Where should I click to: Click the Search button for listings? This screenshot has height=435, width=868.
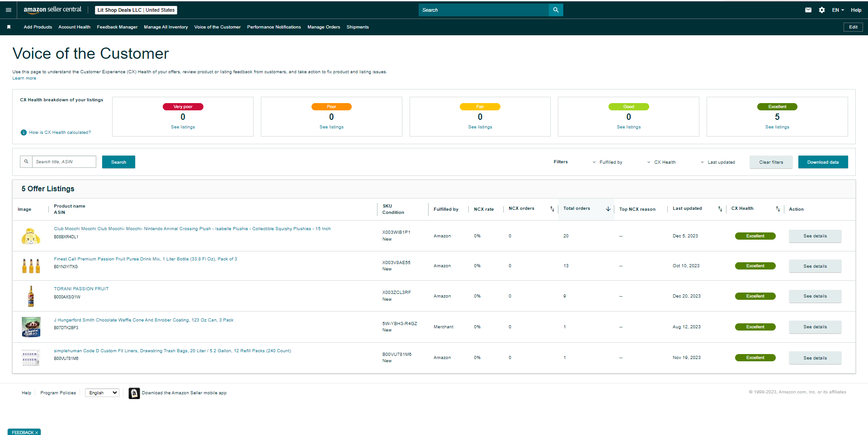pos(118,162)
